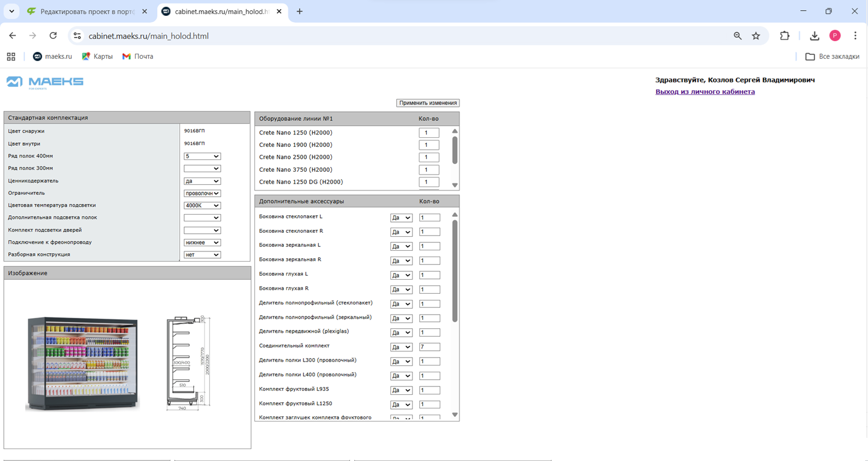Open a new browser tab
The width and height of the screenshot is (868, 461).
point(300,11)
